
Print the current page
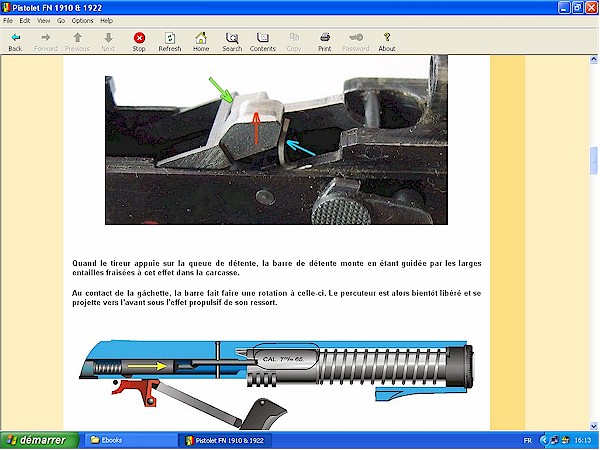point(324,40)
